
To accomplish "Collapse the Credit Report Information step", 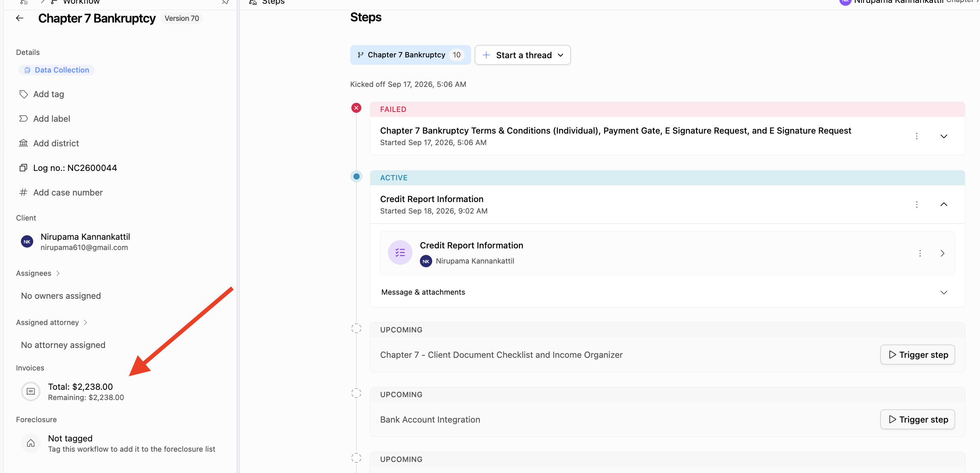I will pyautogui.click(x=944, y=205).
